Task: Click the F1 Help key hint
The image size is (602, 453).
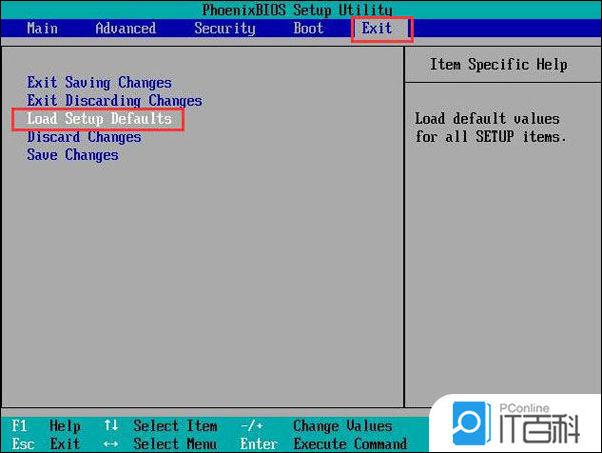Action: [x=46, y=426]
